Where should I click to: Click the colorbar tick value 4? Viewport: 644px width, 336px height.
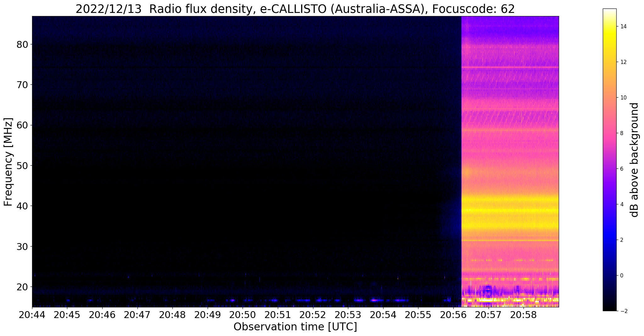click(x=621, y=204)
